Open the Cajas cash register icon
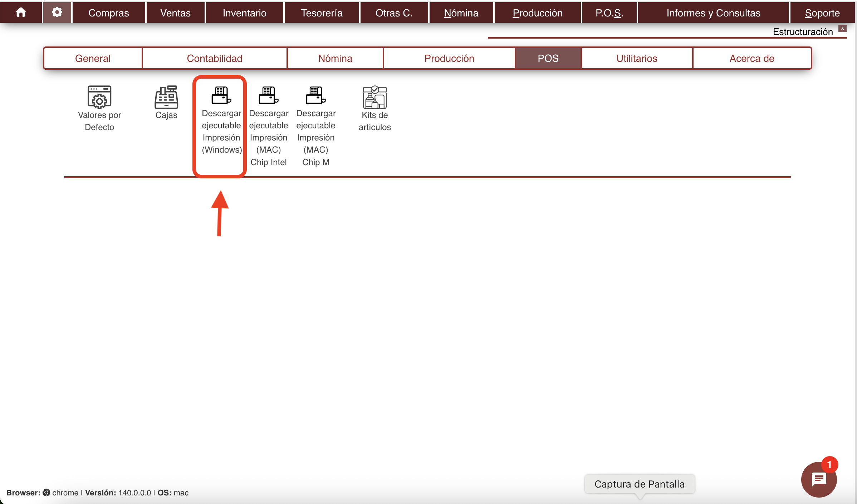 click(166, 97)
